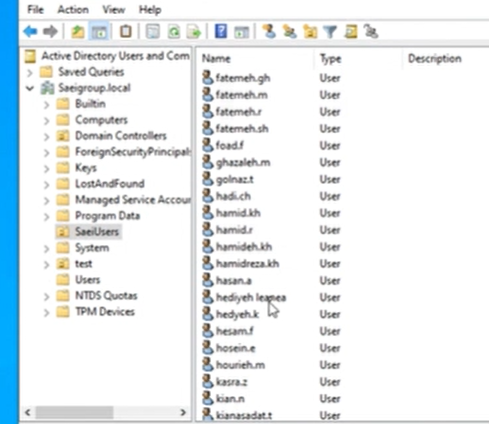The height and width of the screenshot is (424, 489).
Task: Click tree pane scrollbar left arrow
Action: [x=28, y=413]
